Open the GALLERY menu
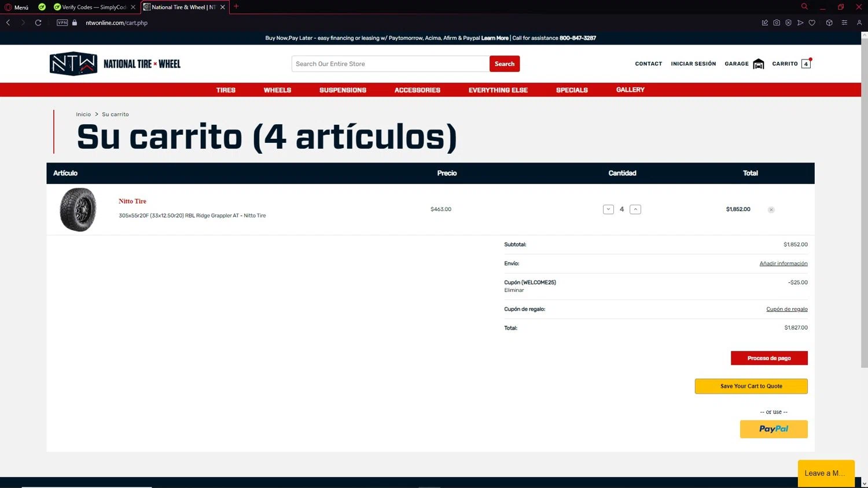This screenshot has width=868, height=488. [630, 90]
